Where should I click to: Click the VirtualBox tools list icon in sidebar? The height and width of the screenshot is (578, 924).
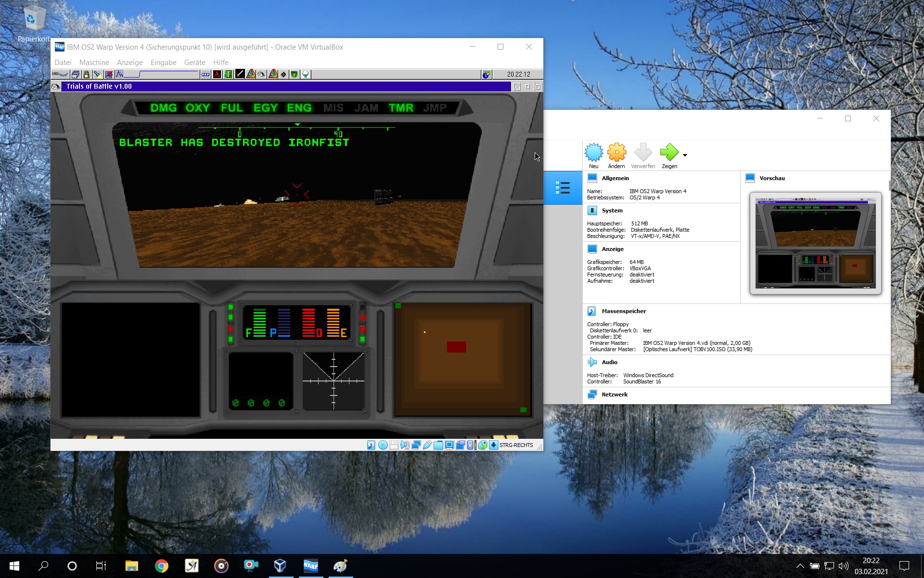tap(563, 188)
